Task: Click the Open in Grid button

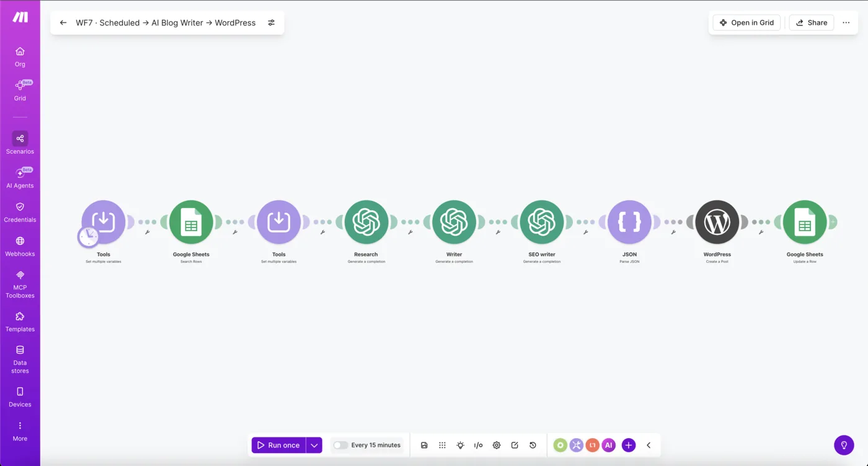Action: [746, 23]
